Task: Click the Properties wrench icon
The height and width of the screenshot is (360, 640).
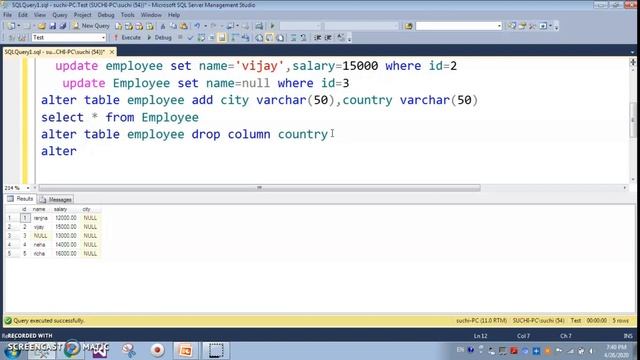Action: coord(532,26)
